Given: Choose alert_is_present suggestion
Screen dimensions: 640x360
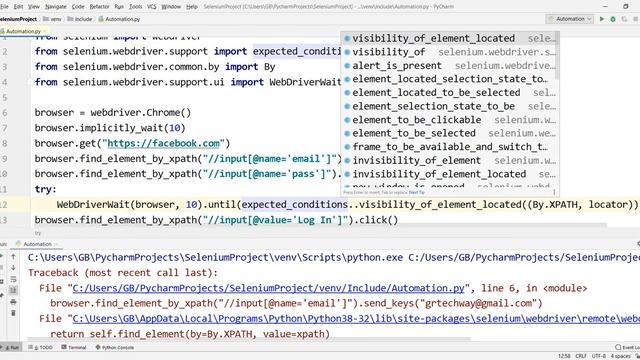Looking at the screenshot, I should (x=450, y=65).
